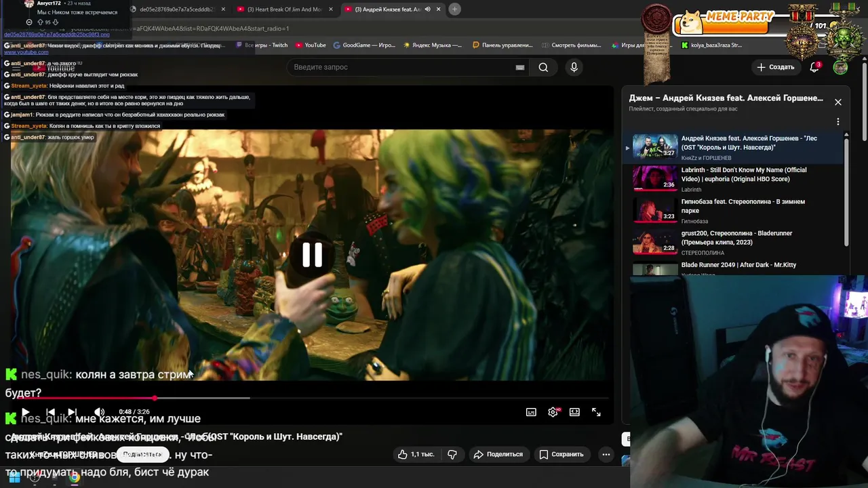This screenshot has width=868, height=488.
Task: Open more actions menu beside Сохранить
Action: (606, 454)
